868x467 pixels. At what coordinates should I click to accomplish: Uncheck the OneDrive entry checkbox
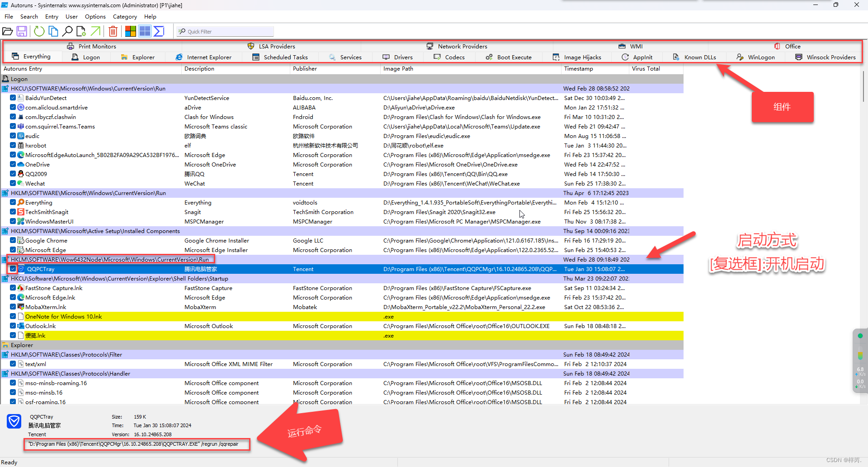(x=13, y=164)
